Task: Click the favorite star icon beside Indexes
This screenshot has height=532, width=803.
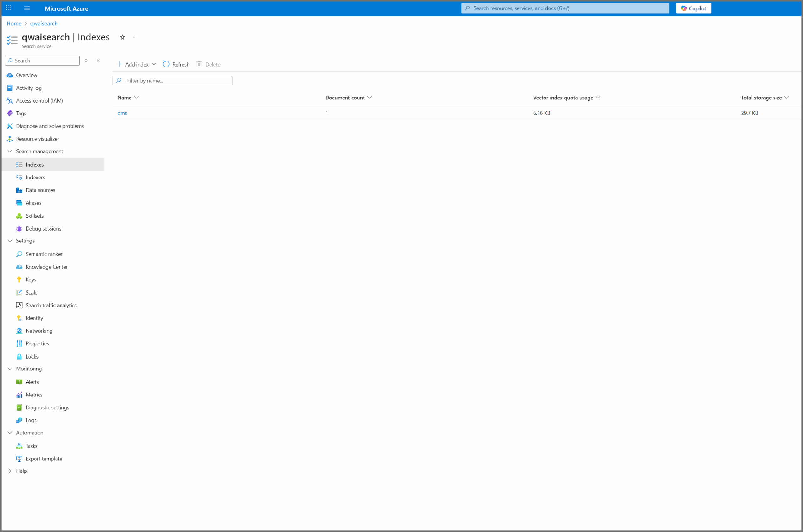Action: [122, 37]
